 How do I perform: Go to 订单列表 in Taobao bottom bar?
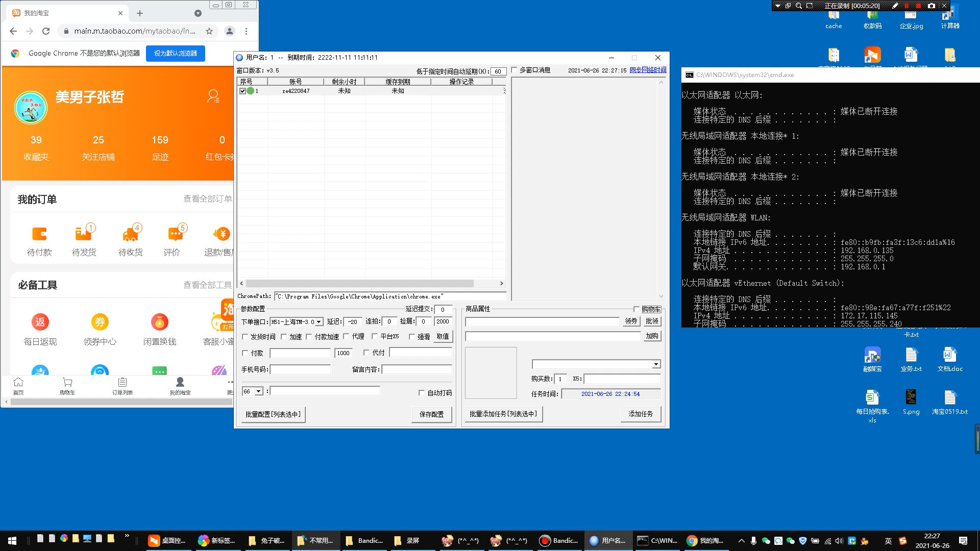click(122, 386)
